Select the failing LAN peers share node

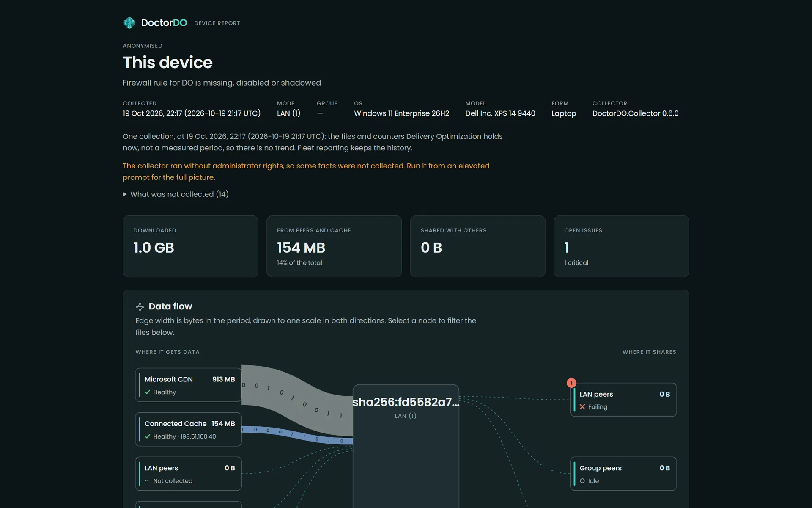tap(623, 400)
